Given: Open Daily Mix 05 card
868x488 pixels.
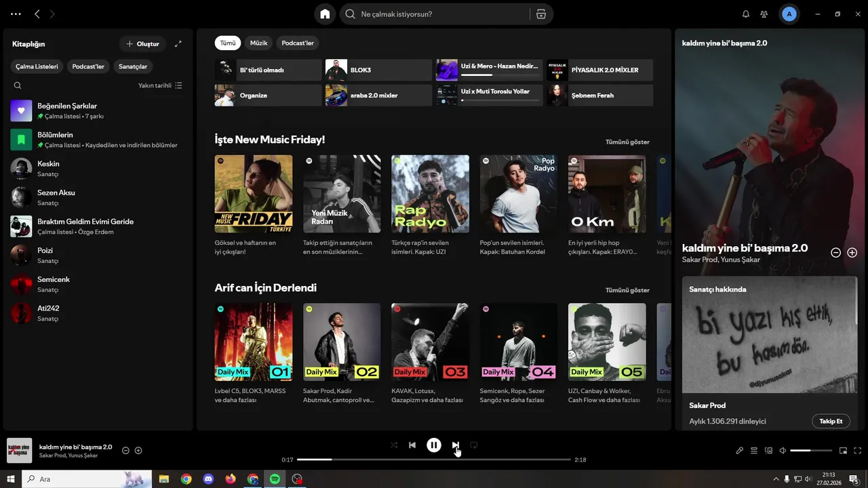Looking at the screenshot, I should click(607, 354).
